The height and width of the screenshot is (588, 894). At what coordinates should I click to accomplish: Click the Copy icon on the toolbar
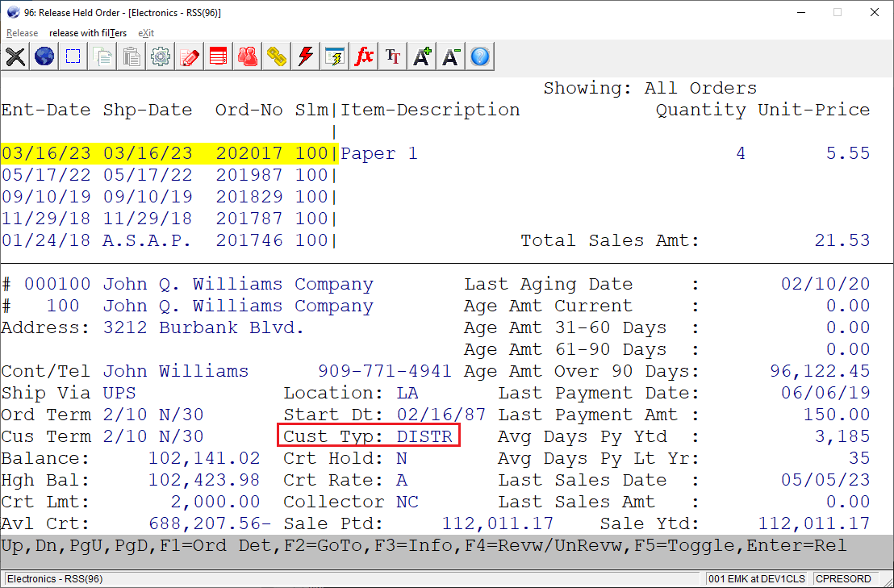click(102, 56)
